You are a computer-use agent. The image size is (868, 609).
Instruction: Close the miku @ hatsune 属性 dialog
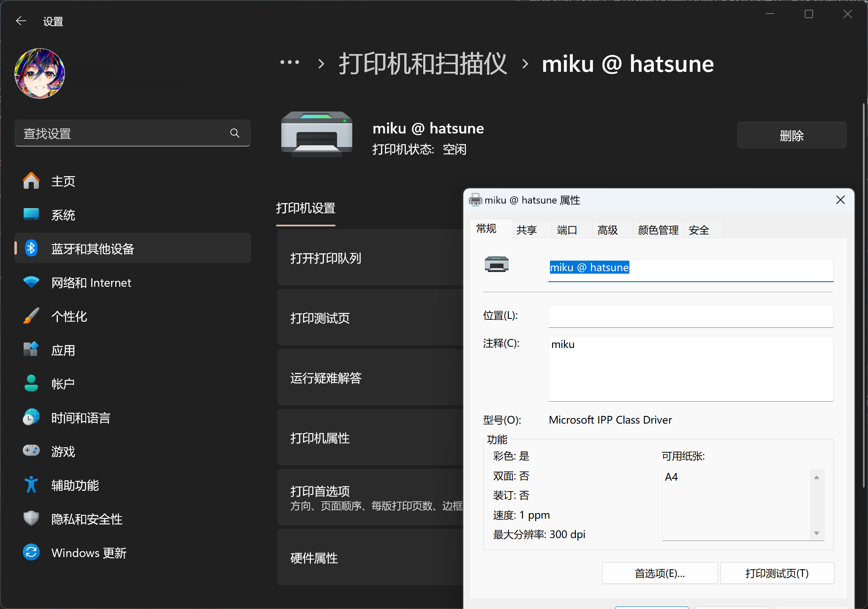pyautogui.click(x=841, y=200)
